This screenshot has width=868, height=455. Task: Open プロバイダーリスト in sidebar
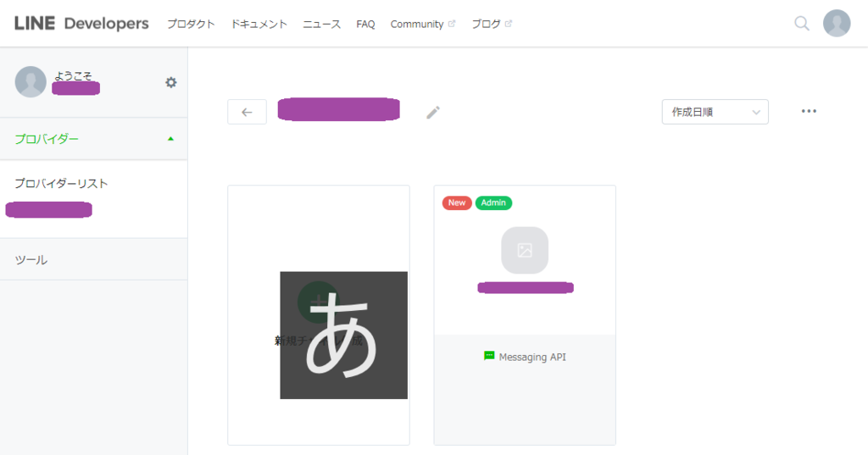[x=61, y=183]
